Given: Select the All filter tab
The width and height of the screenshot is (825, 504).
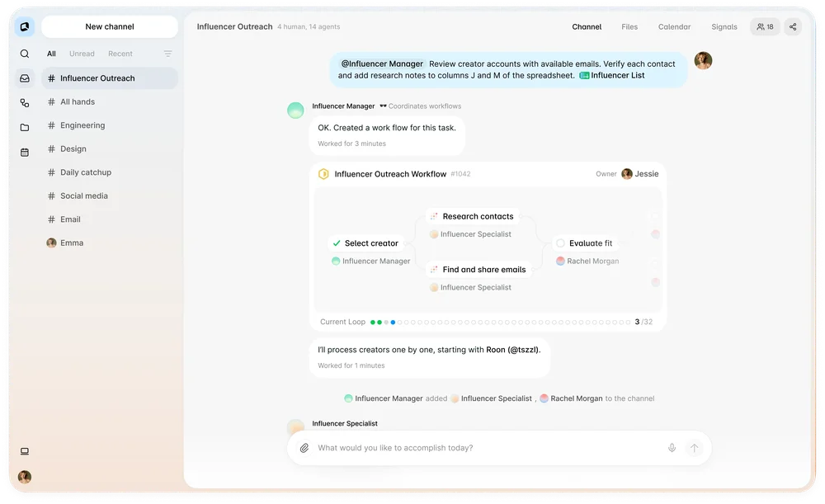Looking at the screenshot, I should (51, 54).
